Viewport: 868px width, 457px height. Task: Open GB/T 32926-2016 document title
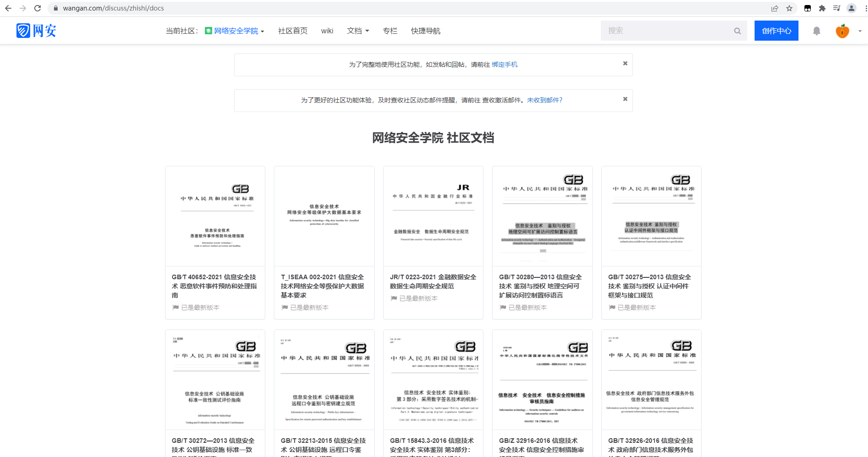tap(651, 446)
